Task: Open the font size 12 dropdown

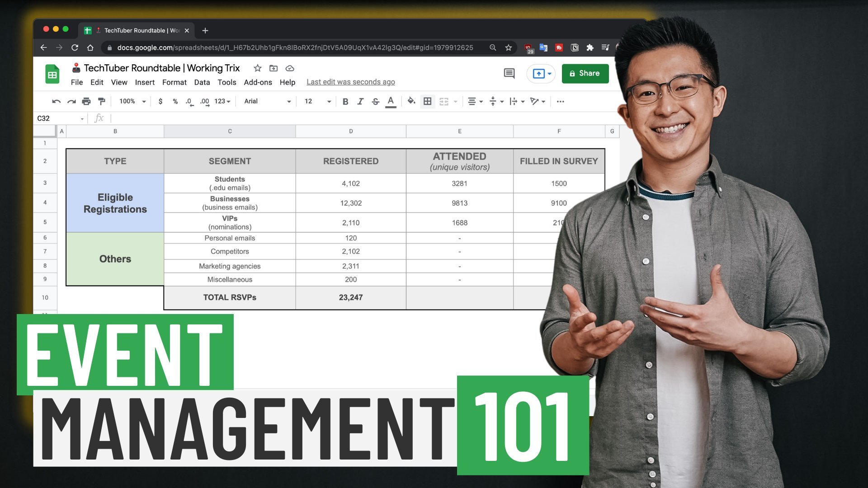Action: point(317,102)
